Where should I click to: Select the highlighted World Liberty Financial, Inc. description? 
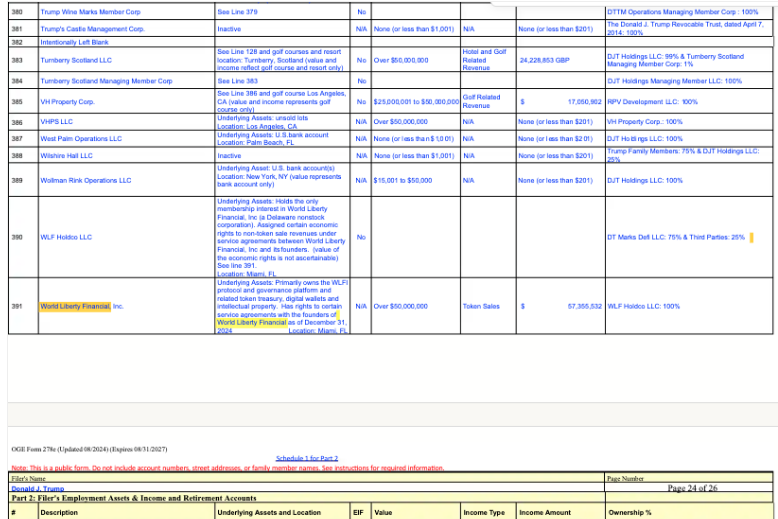(82, 306)
